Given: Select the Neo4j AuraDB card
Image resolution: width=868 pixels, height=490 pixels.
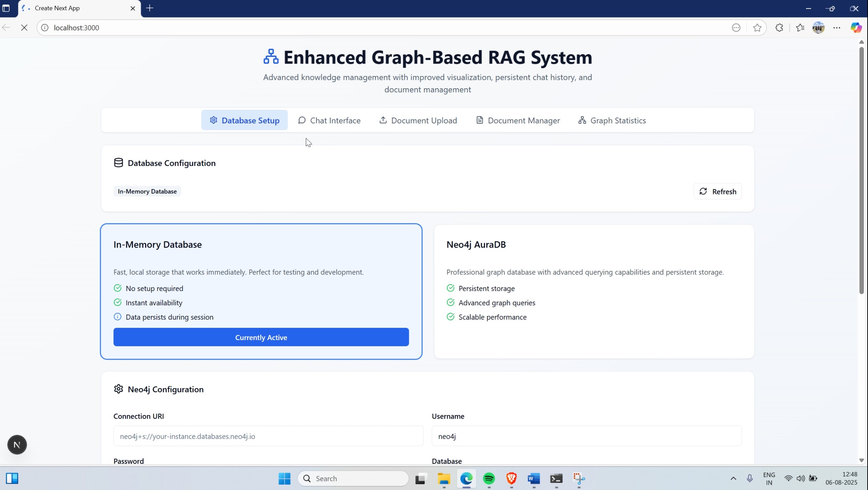Looking at the screenshot, I should tap(594, 291).
